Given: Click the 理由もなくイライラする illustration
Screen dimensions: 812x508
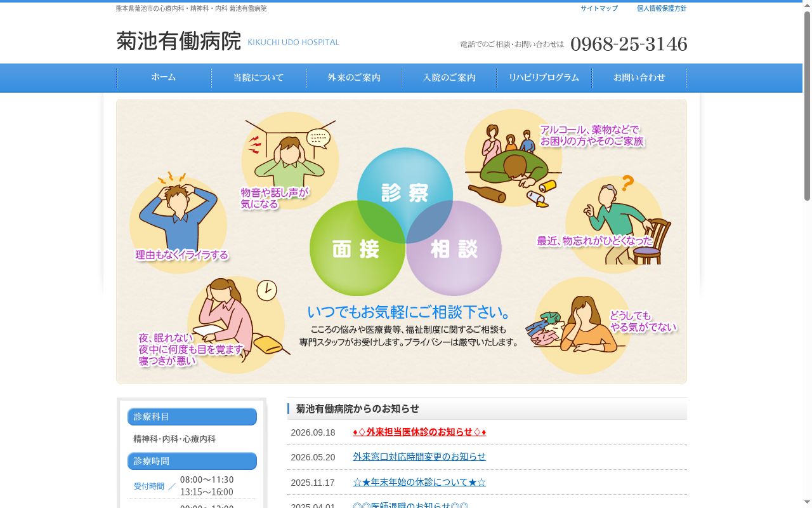Looking at the screenshot, I should click(x=178, y=221).
